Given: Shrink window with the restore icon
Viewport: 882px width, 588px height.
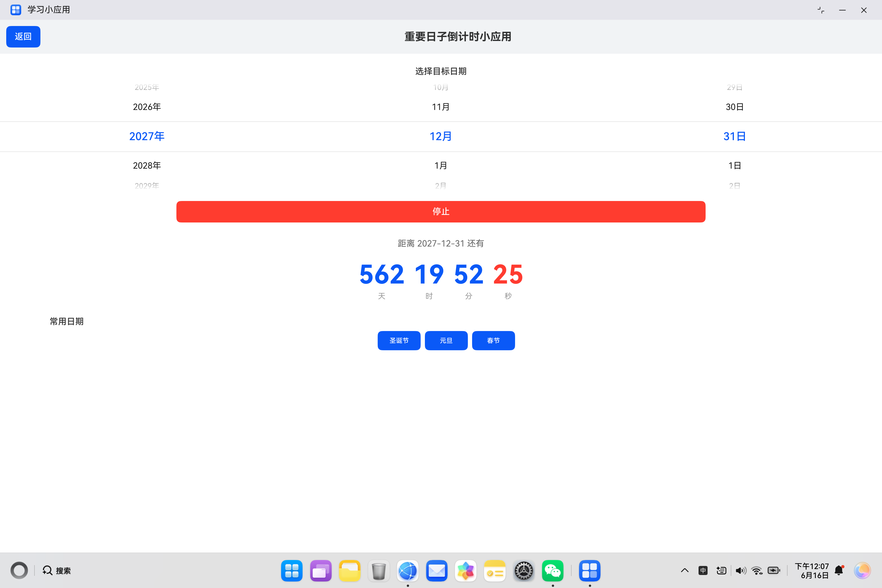Looking at the screenshot, I should point(821,10).
